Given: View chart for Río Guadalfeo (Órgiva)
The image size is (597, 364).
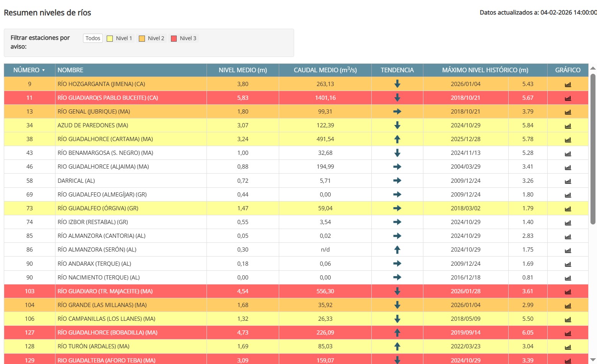Looking at the screenshot, I should (568, 209).
